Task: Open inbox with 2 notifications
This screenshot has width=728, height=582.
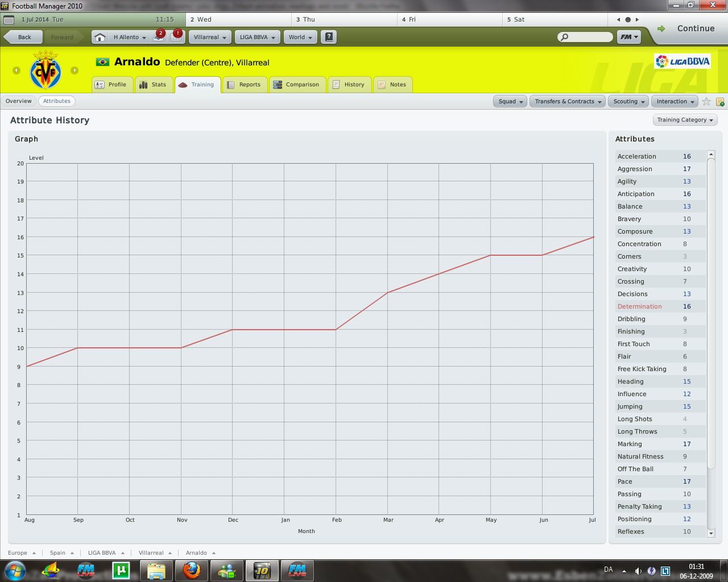Action: [x=160, y=36]
